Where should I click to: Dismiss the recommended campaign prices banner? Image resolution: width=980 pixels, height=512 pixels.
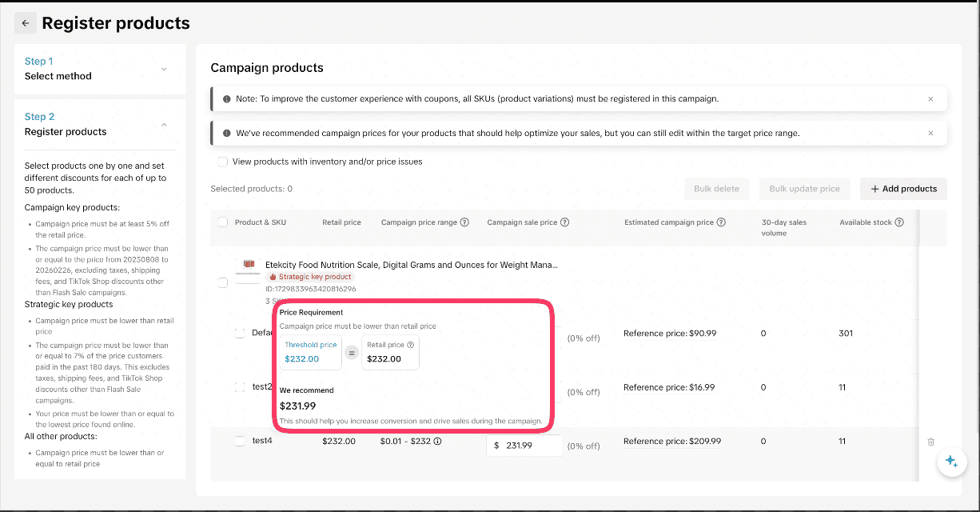pyautogui.click(x=930, y=133)
